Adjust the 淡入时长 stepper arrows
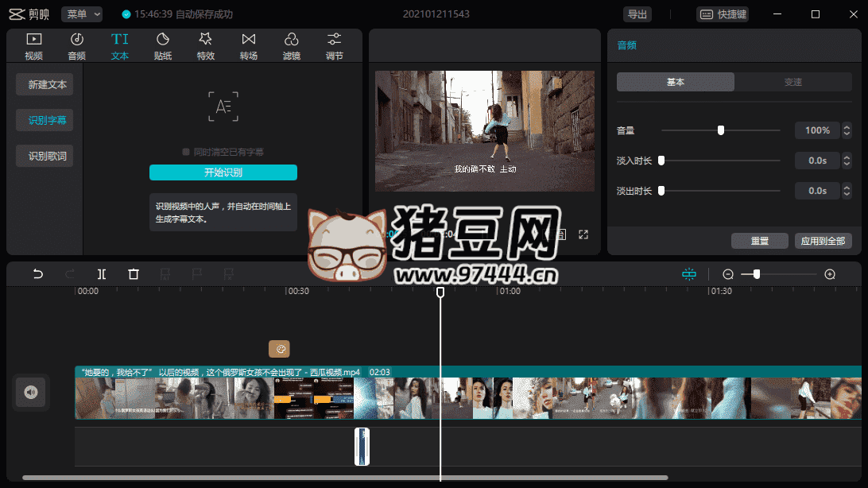 pos(847,161)
